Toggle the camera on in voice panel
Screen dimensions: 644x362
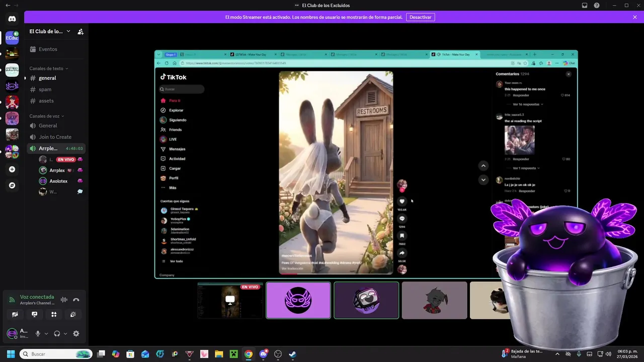pos(15,314)
